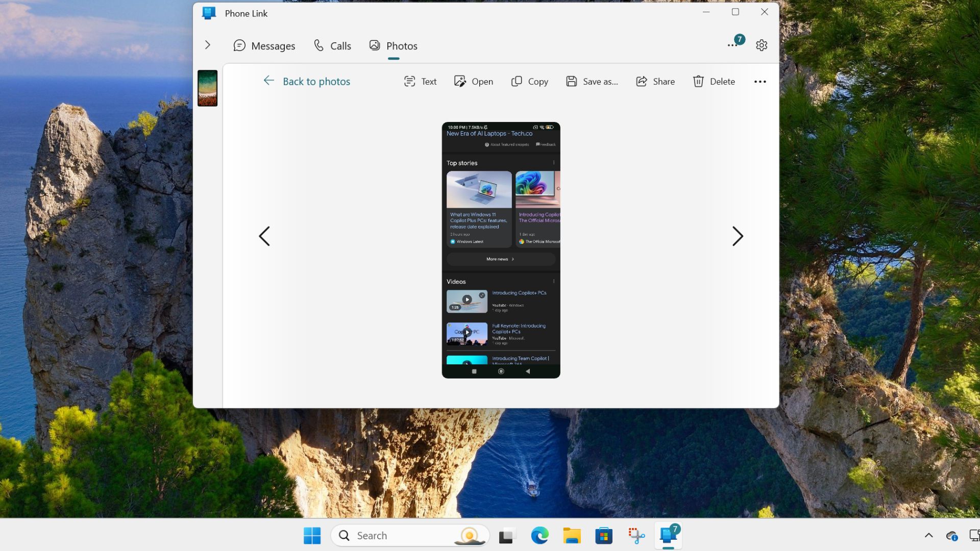This screenshot has height=551, width=980.
Task: Open Snipping Tool from taskbar
Action: click(x=636, y=536)
